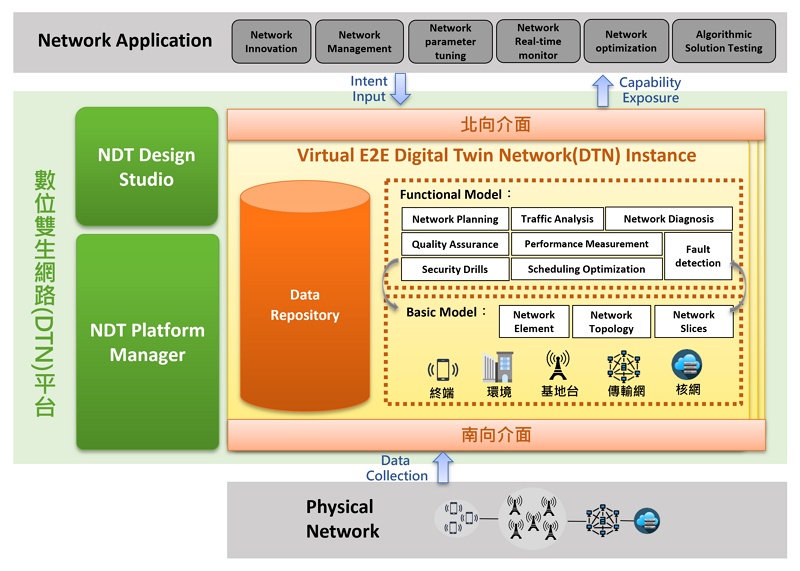Open the NDT Platform Manager block

point(147,342)
